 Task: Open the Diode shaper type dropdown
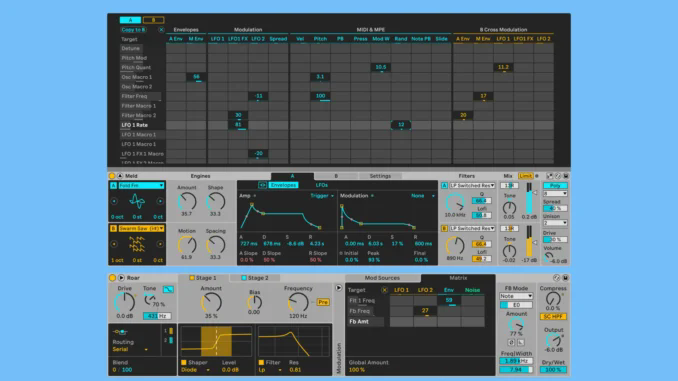[x=195, y=370]
